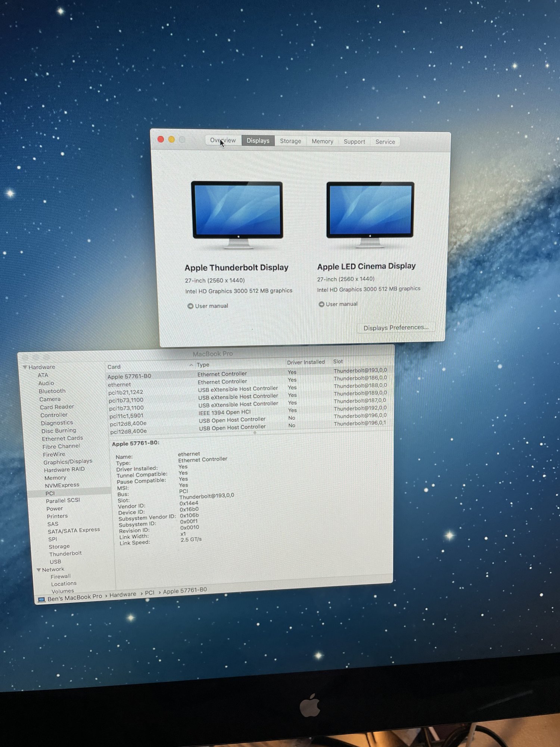Select the pci1b21,1242 card row
Image resolution: width=560 pixels, height=747 pixels.
click(x=249, y=390)
